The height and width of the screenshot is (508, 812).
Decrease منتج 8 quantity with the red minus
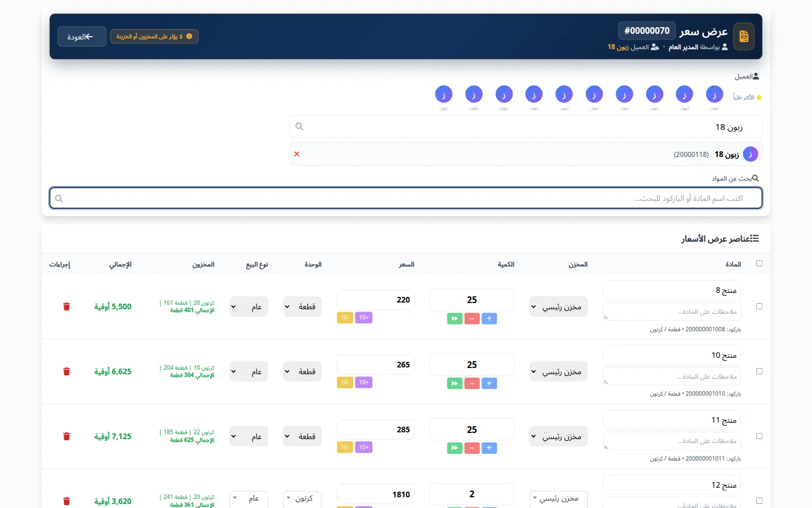click(x=472, y=318)
